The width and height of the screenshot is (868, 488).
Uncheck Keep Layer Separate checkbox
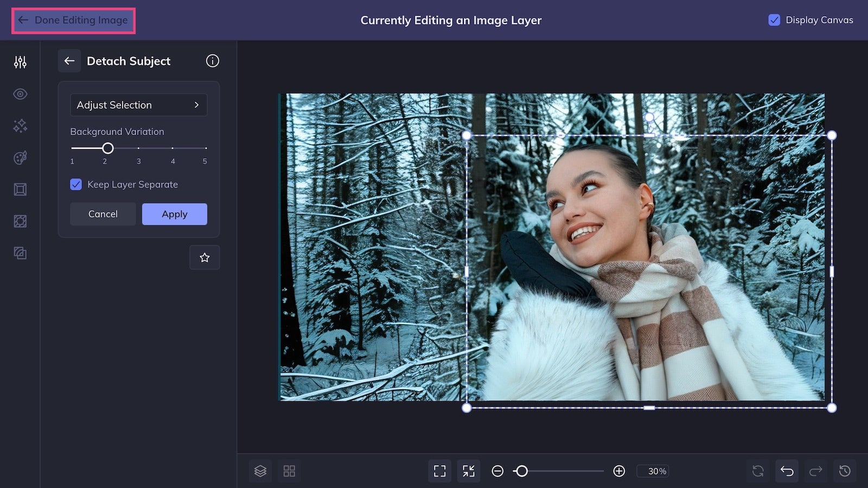(76, 184)
